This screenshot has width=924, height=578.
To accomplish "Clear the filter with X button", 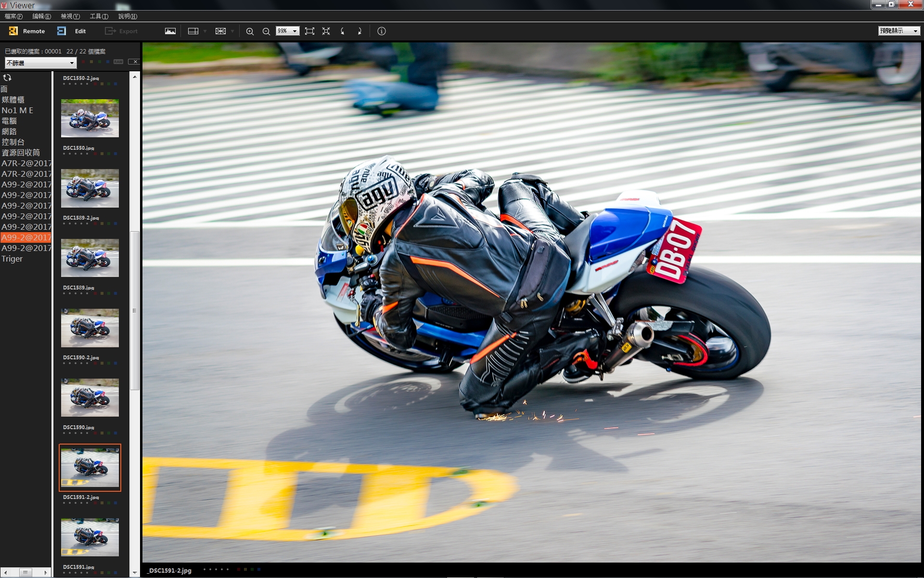I will 135,62.
